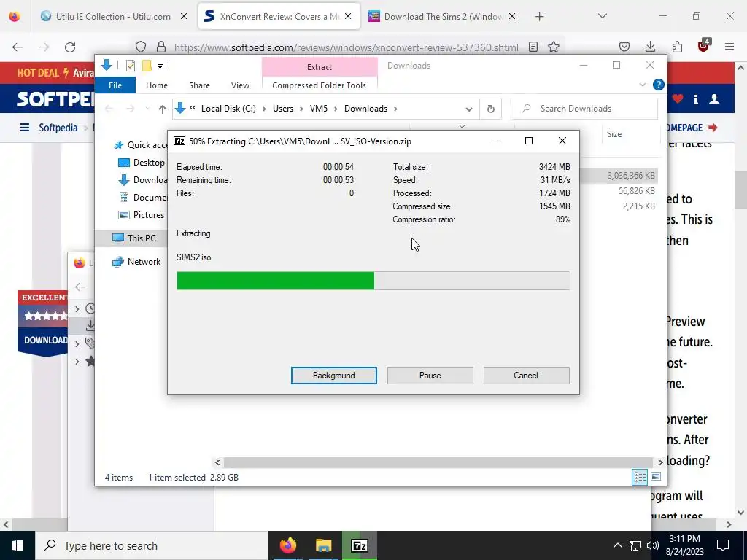Click tracking protection shield icon
747x560 pixels.
click(x=141, y=47)
